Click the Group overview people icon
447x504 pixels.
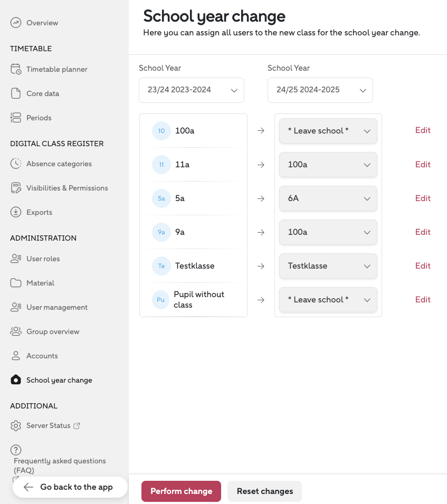tap(16, 331)
